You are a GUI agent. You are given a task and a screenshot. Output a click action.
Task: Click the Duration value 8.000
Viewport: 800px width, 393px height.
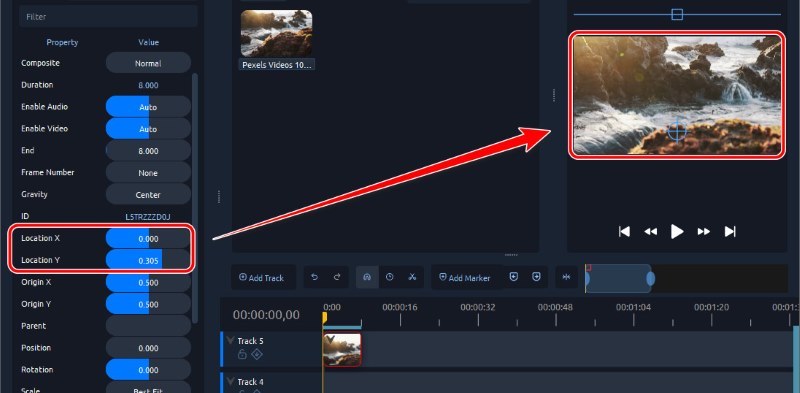pos(148,85)
